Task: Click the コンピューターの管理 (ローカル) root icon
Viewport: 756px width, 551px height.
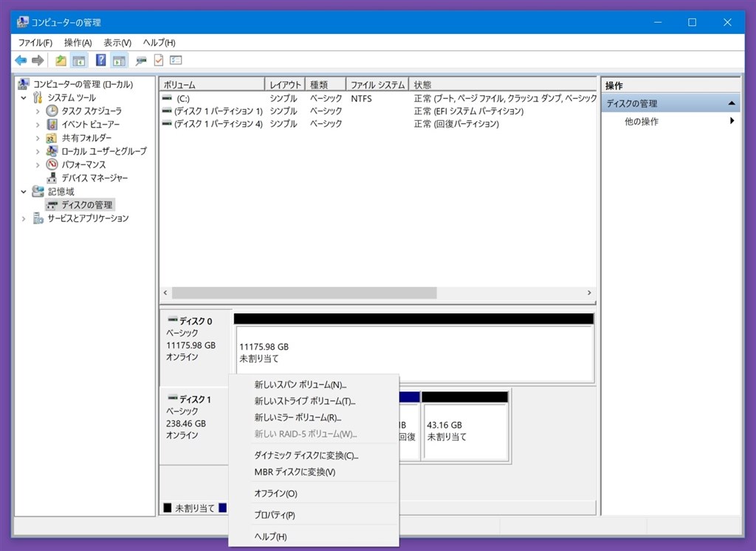Action: pyautogui.click(x=24, y=84)
